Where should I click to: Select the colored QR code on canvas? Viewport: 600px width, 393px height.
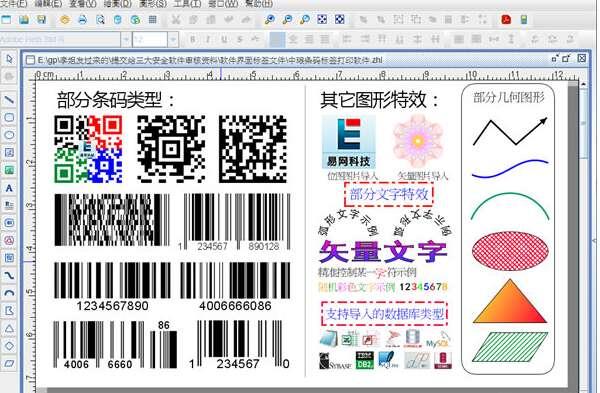click(88, 149)
